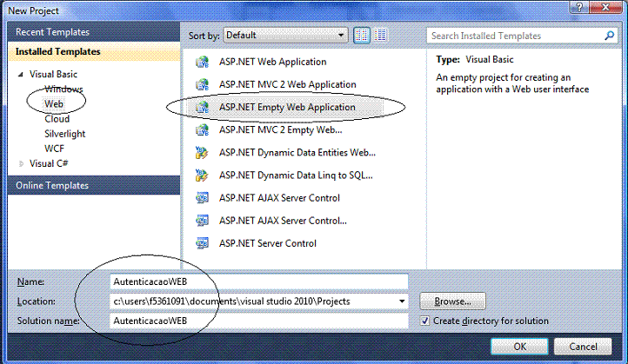Select the Visual C# node label
This screenshot has height=364, width=628.
(x=49, y=163)
